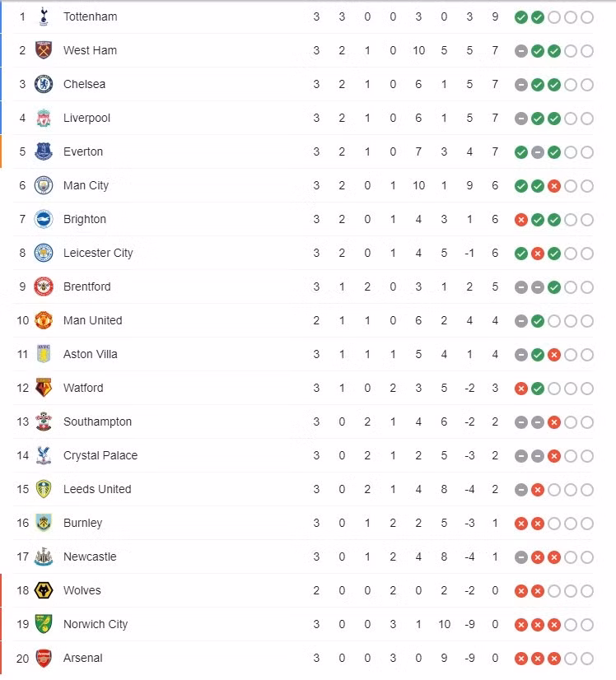Select the Watford team name
Viewport: 616px width, 680px height.
coord(83,388)
